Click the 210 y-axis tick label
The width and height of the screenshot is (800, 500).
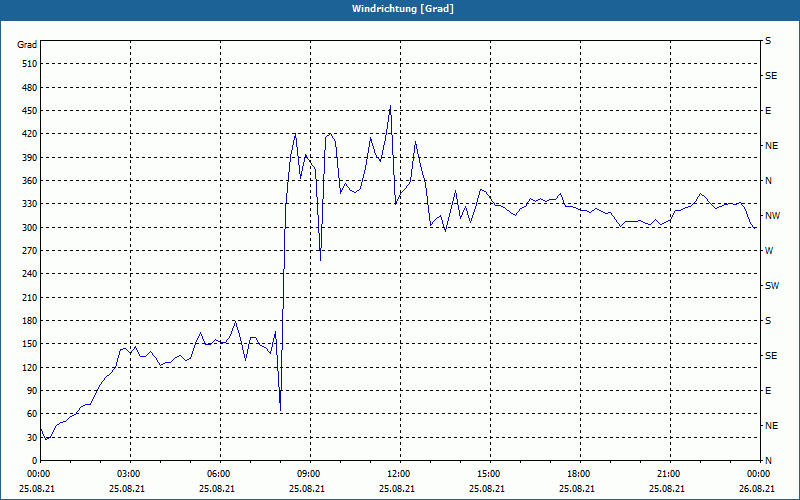[x=30, y=297]
